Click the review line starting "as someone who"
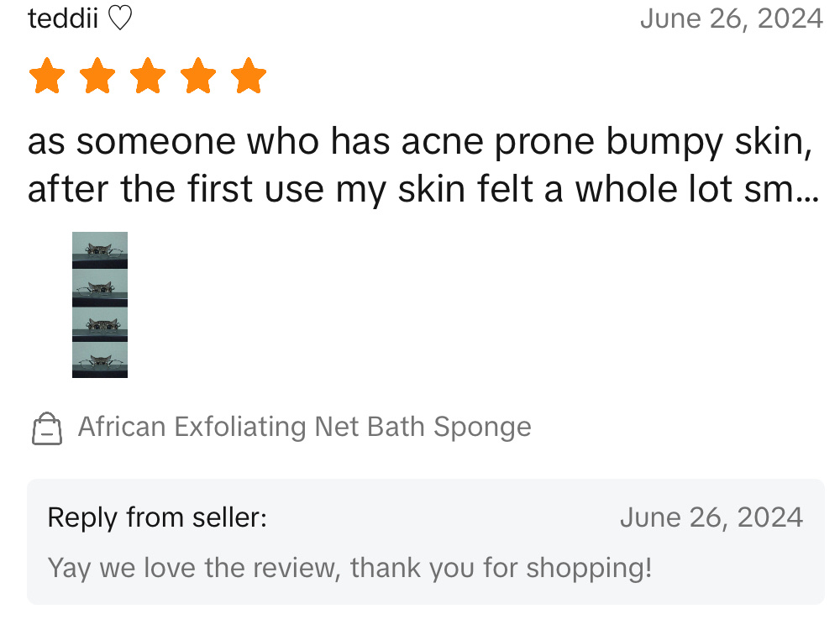The height and width of the screenshot is (630, 840). click(x=421, y=142)
